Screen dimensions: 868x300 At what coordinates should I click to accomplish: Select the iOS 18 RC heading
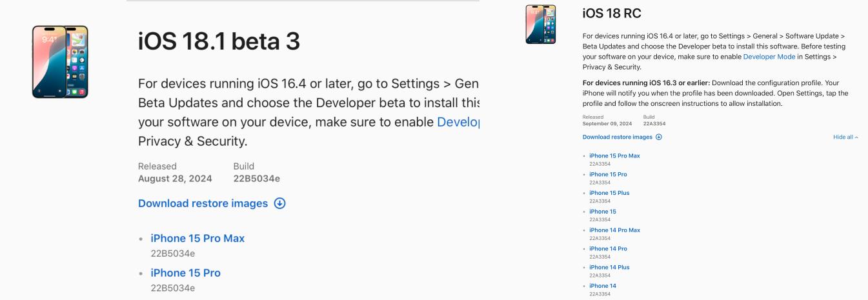[612, 14]
